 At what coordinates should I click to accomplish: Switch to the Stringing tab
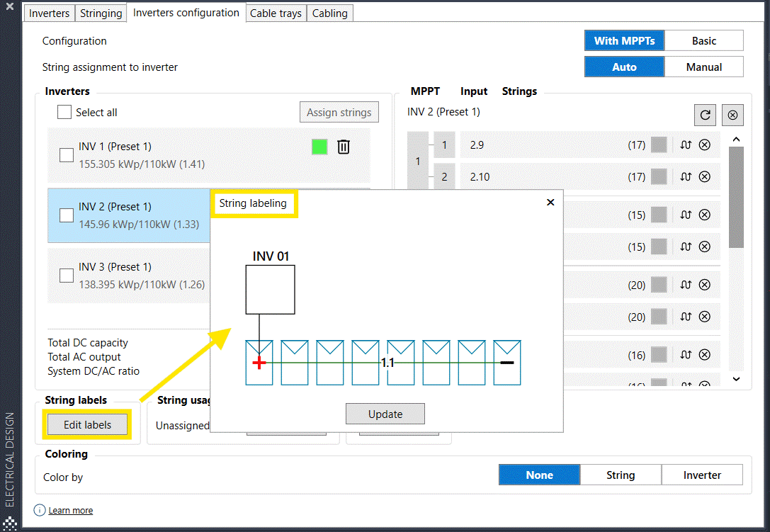[101, 13]
